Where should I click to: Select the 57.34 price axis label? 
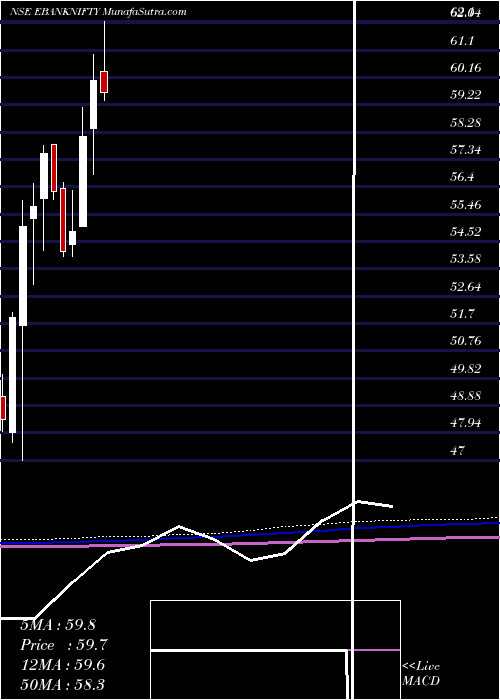tap(466, 150)
